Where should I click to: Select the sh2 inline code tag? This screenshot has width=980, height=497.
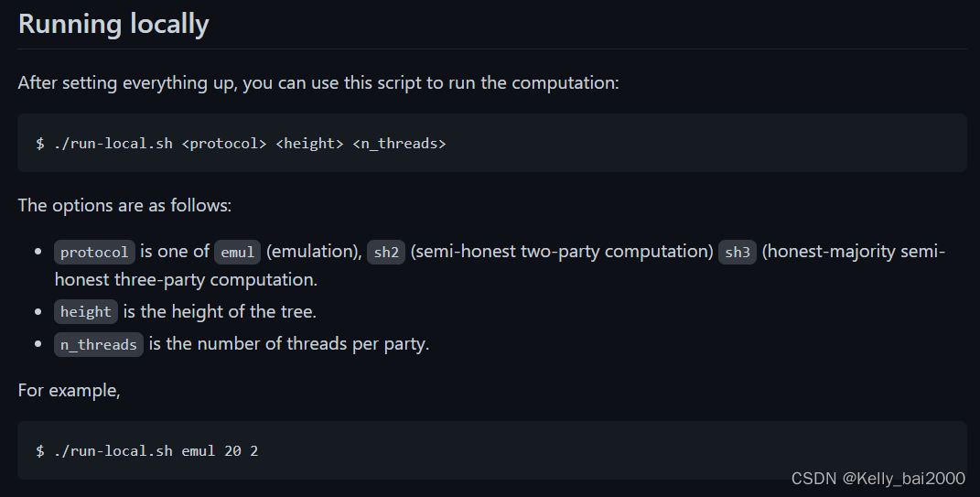(386, 252)
